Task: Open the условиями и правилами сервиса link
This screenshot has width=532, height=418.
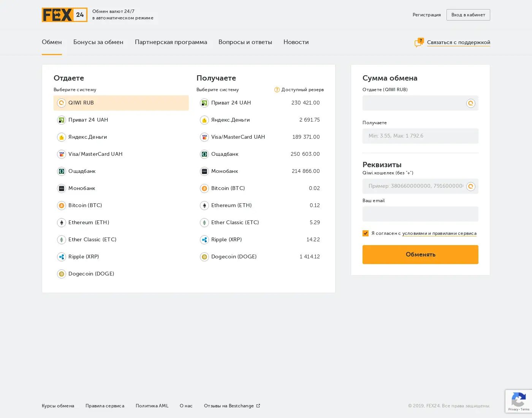Action: (x=439, y=233)
